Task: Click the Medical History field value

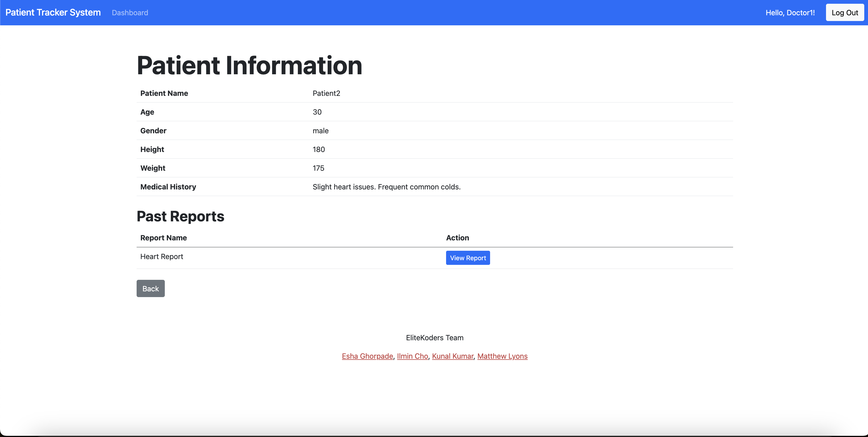Action: [x=386, y=186]
